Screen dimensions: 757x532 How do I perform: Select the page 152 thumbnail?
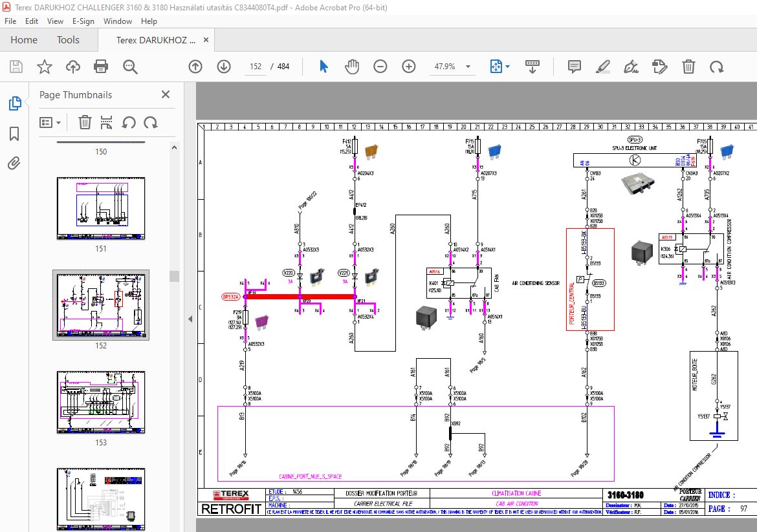pyautogui.click(x=101, y=305)
